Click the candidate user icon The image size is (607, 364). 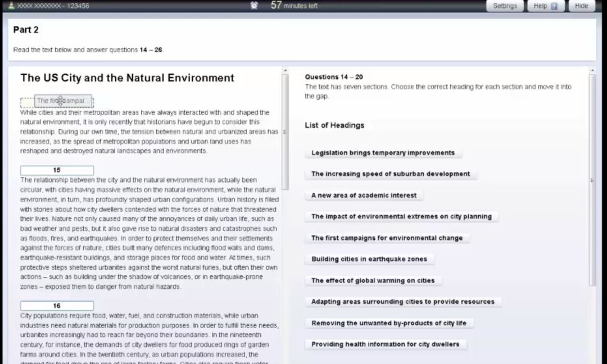(12, 6)
